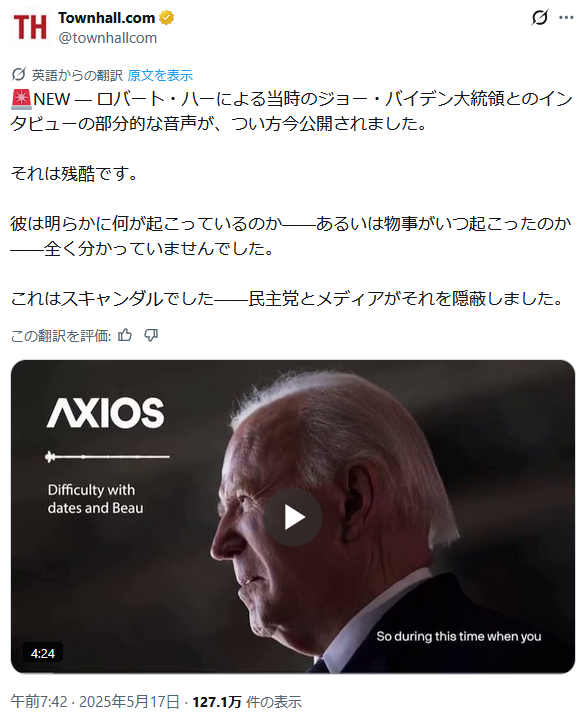
Task: Open the Grok slashed-circle icon at top right
Action: pos(540,18)
